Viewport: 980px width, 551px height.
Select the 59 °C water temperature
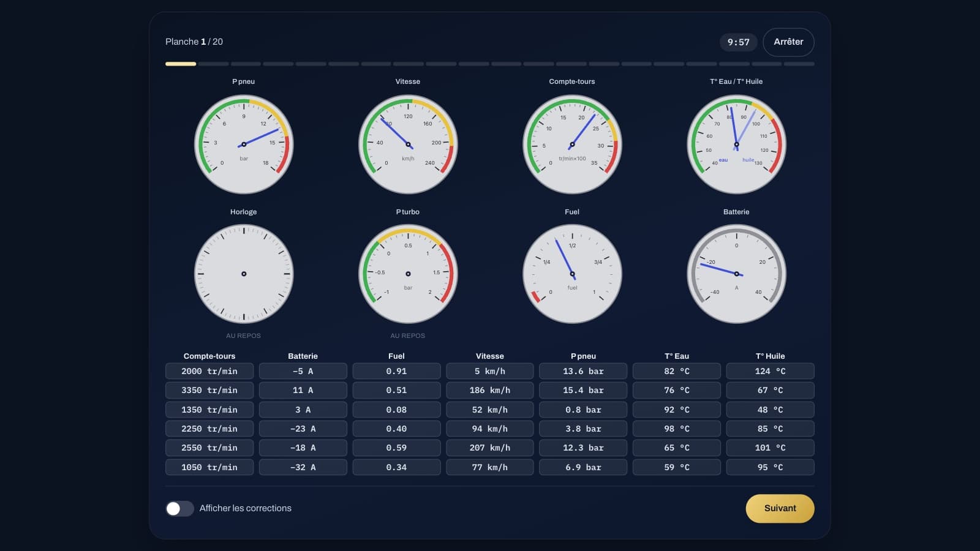[677, 467]
